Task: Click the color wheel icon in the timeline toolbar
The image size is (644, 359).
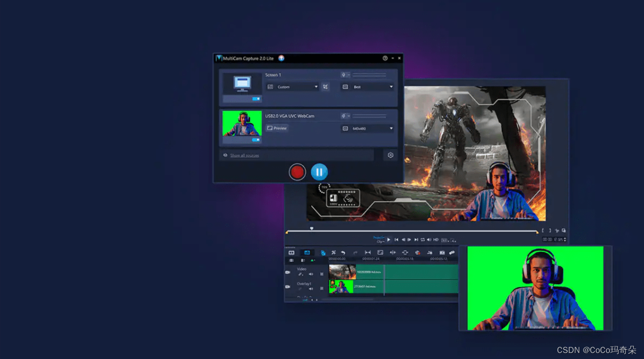Action: [x=417, y=253]
